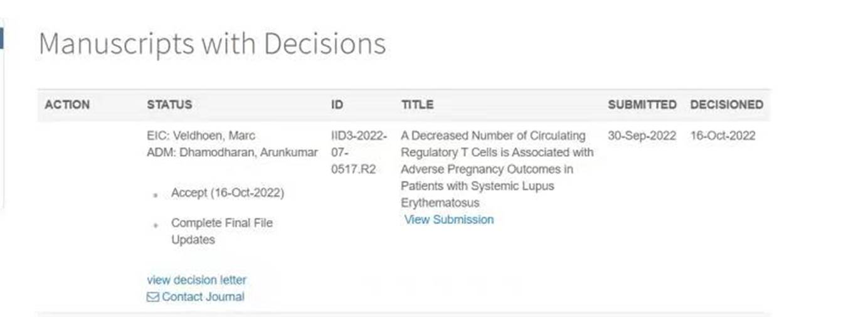Viewport: 868px width, 317px height.
Task: Click the manuscript ID IID3-2022-07-0517.R2
Action: pos(359,153)
